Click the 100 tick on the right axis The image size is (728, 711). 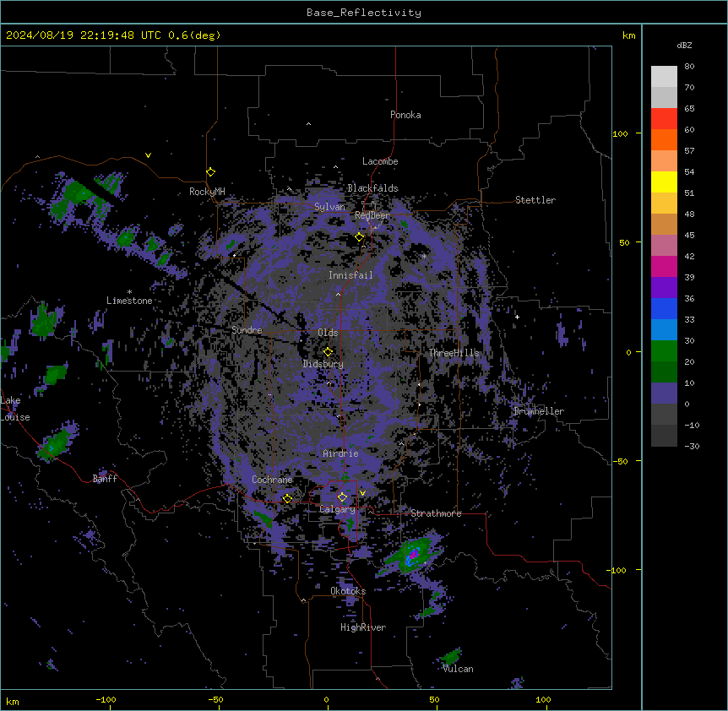tap(620, 133)
